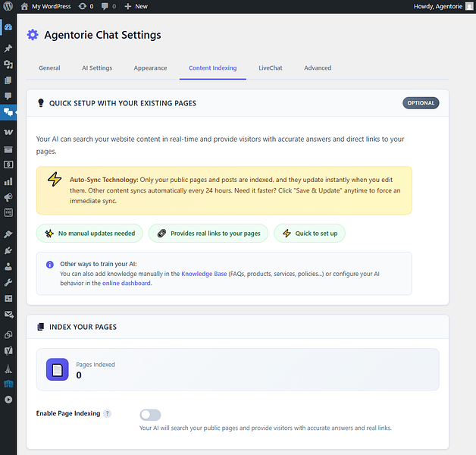This screenshot has height=455, width=476.
Task: Open the mail envelope sidebar icon
Action: 9,315
